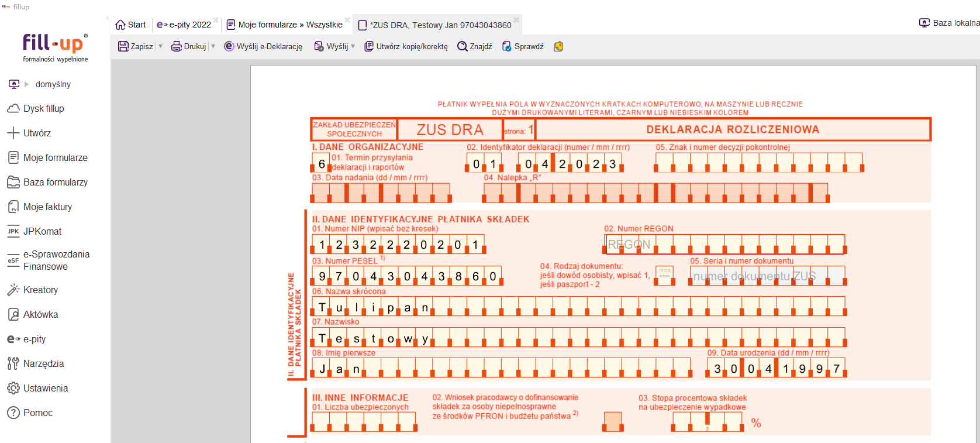Click the Numer PESEL field
980x443 pixels.
pyautogui.click(x=407, y=276)
